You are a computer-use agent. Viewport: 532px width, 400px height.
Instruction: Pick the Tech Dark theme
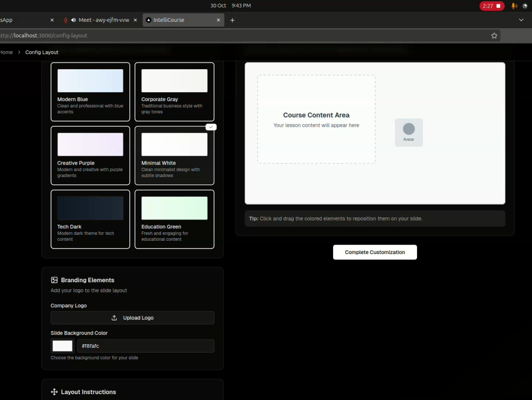pos(90,219)
